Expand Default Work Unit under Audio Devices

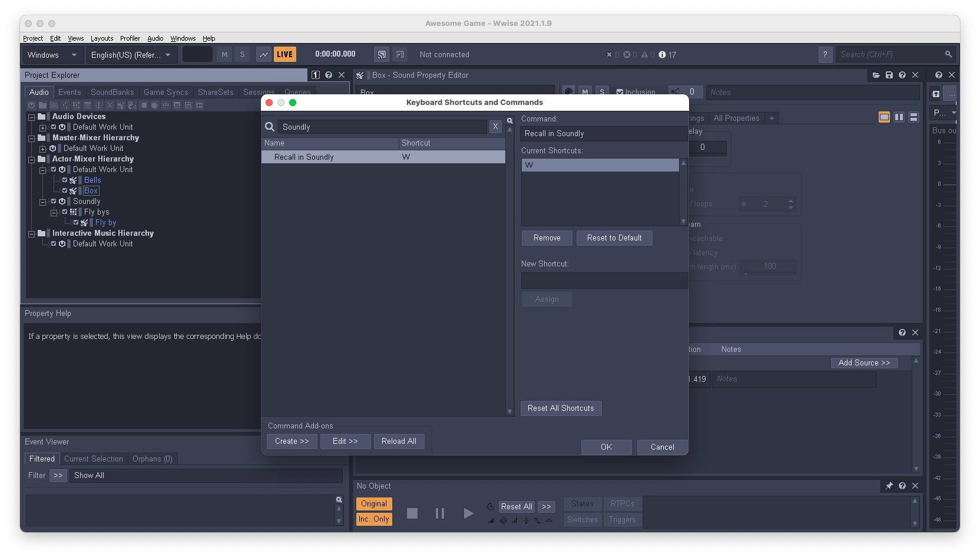click(42, 127)
